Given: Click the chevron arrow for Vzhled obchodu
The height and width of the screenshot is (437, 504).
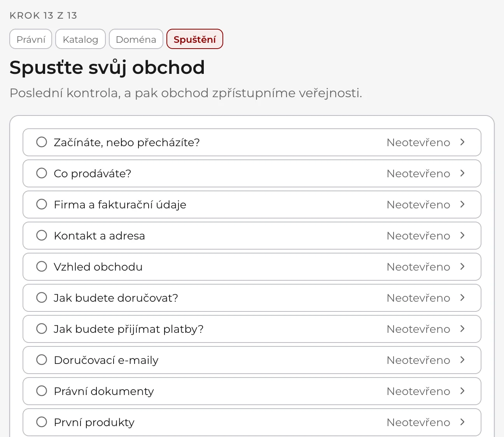Looking at the screenshot, I should point(462,267).
